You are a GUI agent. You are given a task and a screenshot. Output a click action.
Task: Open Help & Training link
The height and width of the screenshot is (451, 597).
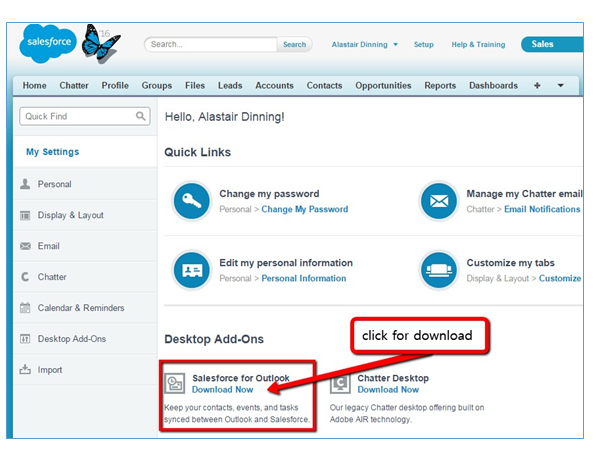478,45
